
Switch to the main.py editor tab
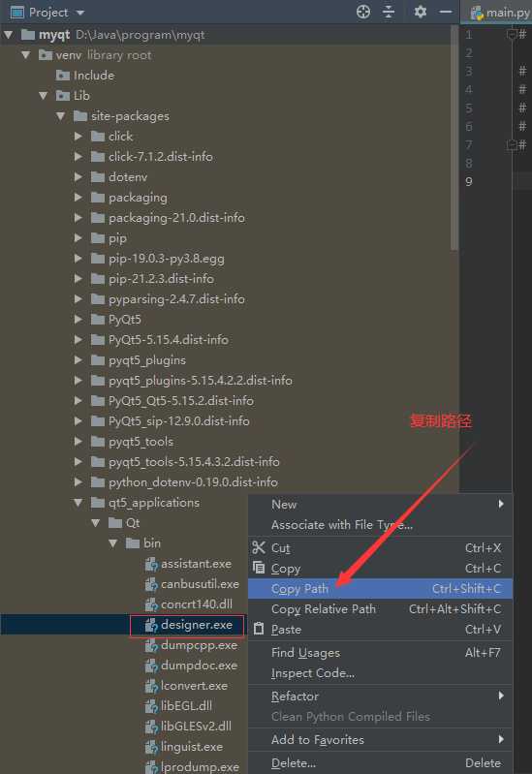click(x=499, y=13)
